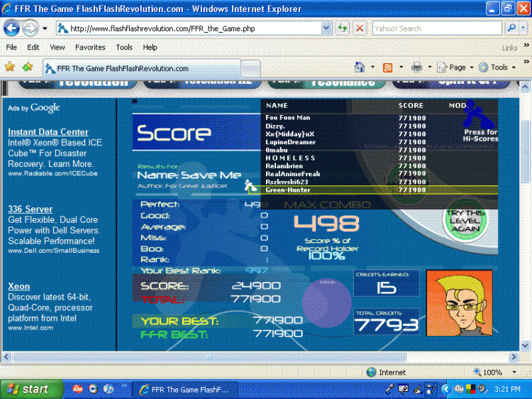Expand the zoom level 100% dropdown
532x399 pixels.
pos(514,372)
